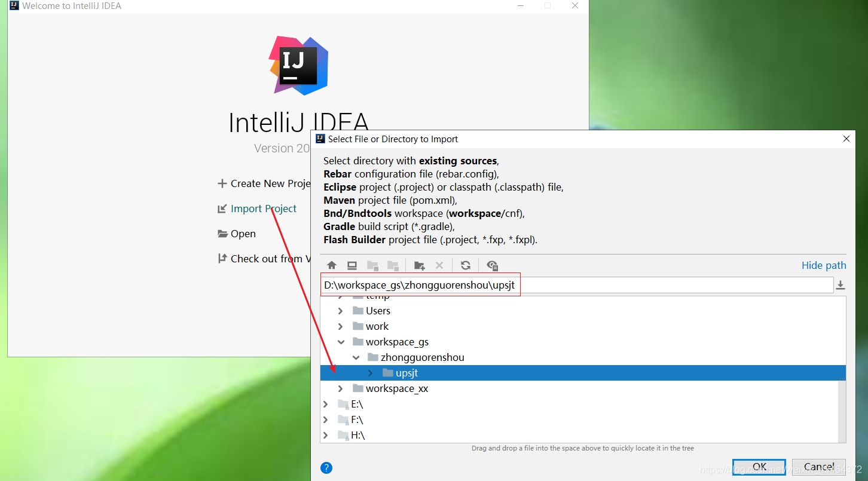Refresh the directory tree

tap(466, 265)
